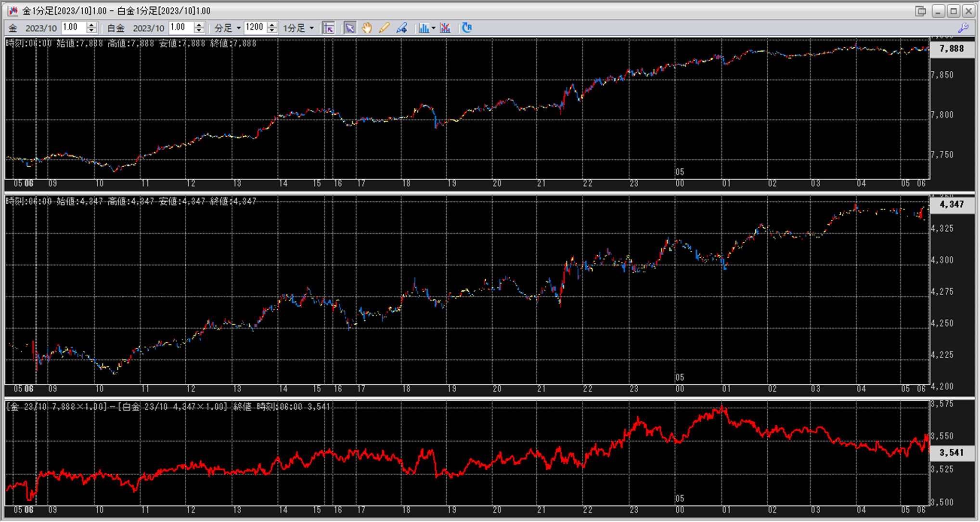The image size is (980, 522).
Task: Select the orange pencil drawing tool
Action: pos(384,28)
